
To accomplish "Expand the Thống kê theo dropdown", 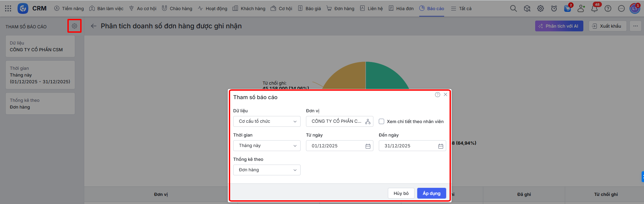I will pos(267,170).
